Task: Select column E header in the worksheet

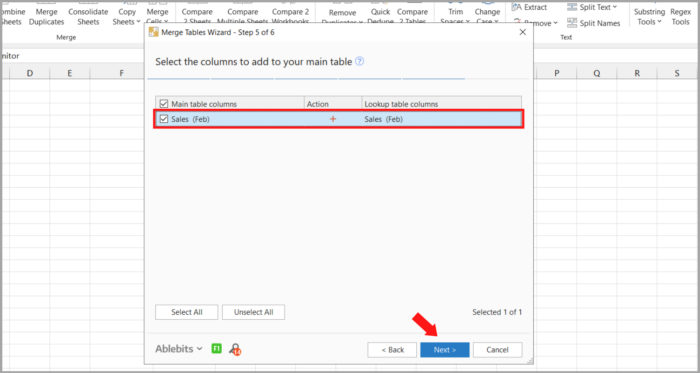Action: [x=70, y=73]
